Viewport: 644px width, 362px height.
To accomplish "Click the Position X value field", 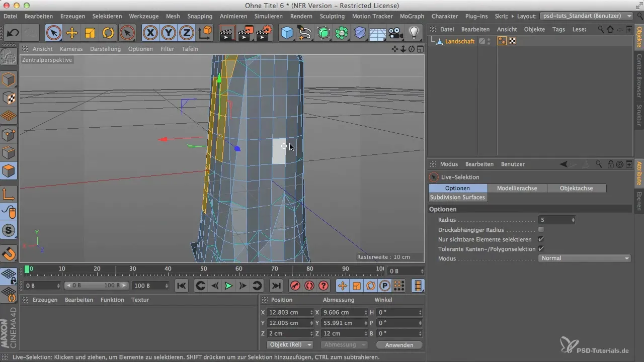I will (x=290, y=312).
